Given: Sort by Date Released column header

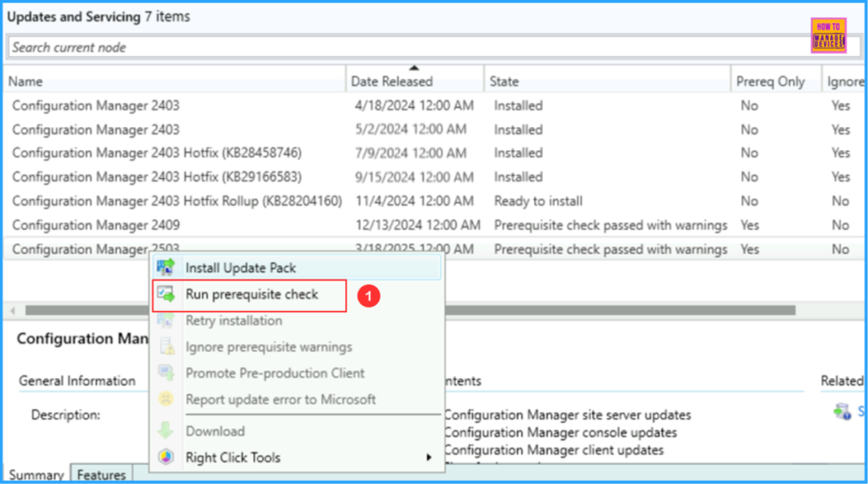Looking at the screenshot, I should 415,81.
